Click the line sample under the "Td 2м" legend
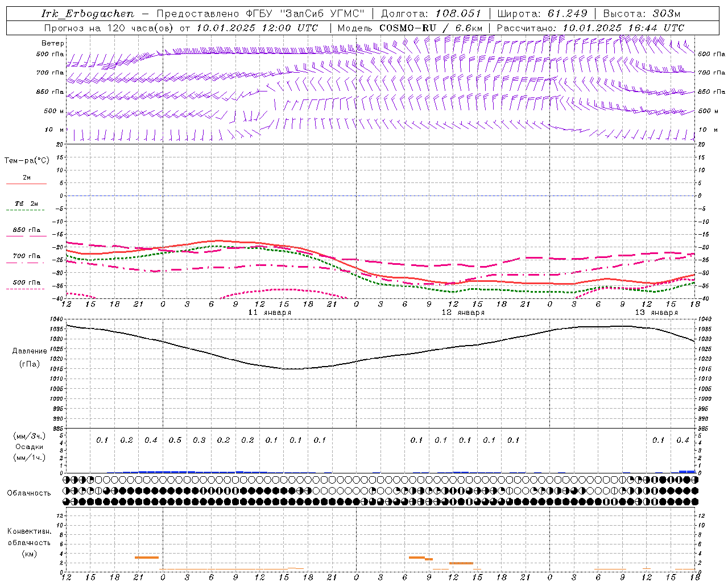The width and height of the screenshot is (728, 582). 26,210
